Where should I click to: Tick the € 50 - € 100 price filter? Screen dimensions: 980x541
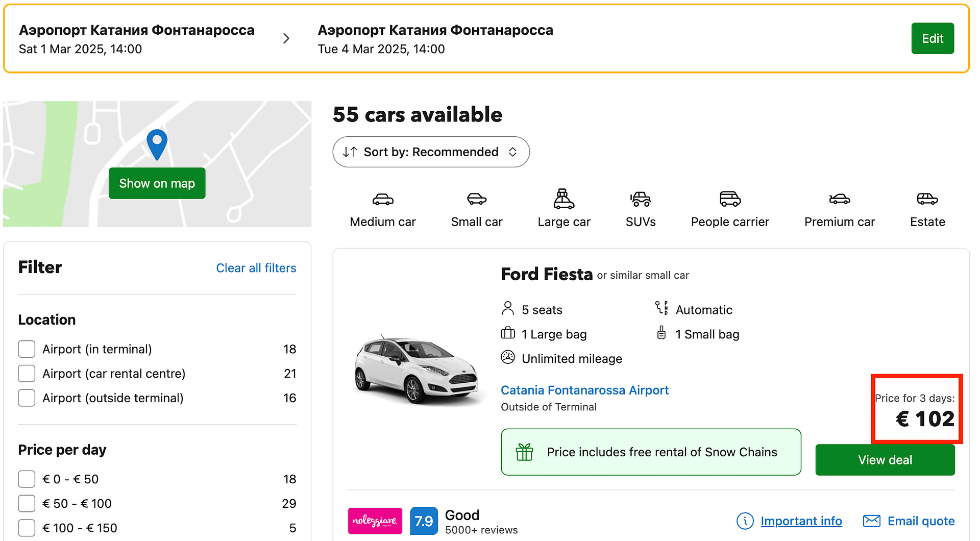point(27,504)
